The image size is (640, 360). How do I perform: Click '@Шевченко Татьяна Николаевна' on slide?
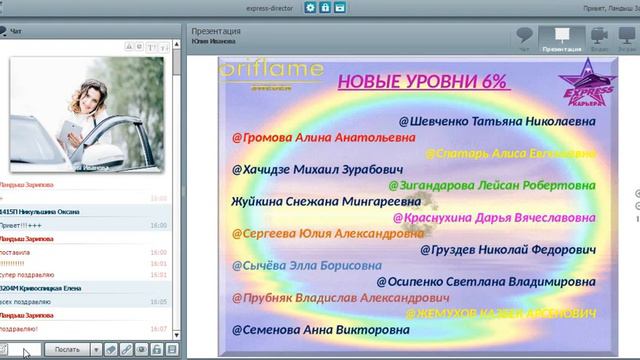497,121
